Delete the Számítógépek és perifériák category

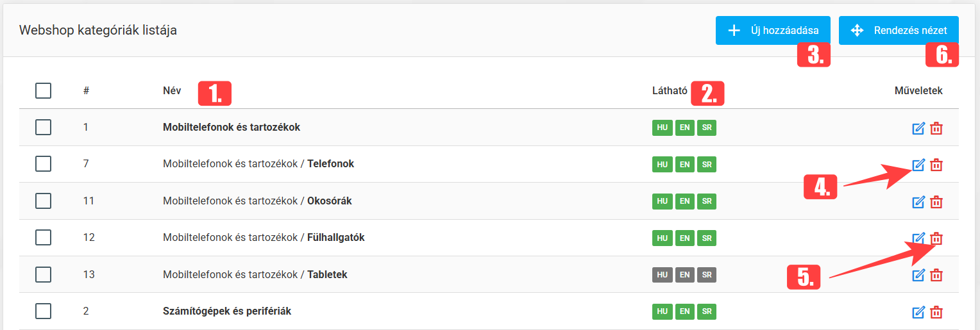point(936,312)
